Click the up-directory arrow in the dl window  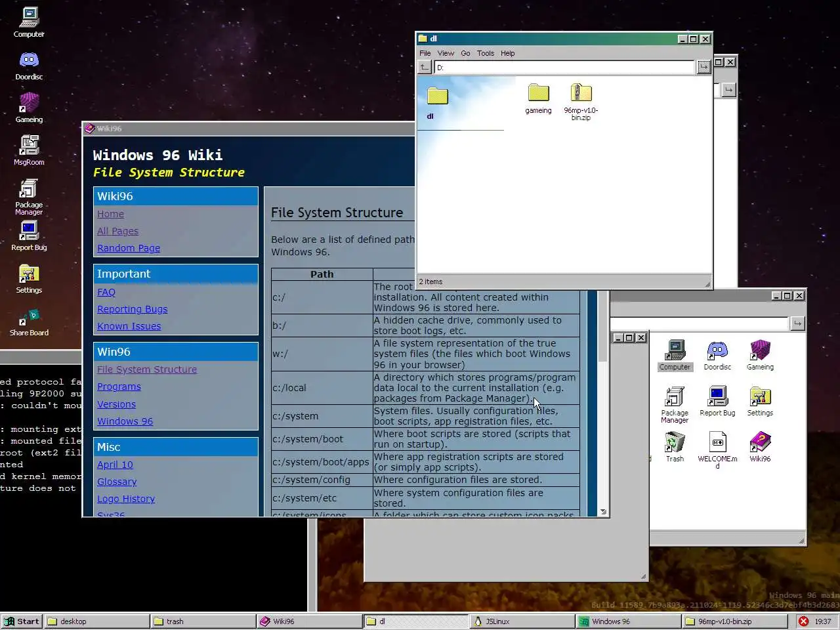point(425,67)
